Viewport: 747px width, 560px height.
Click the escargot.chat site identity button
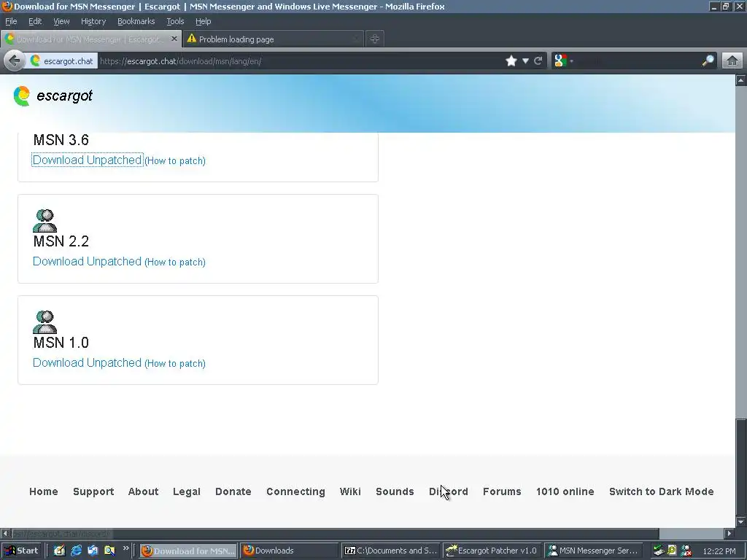click(61, 61)
